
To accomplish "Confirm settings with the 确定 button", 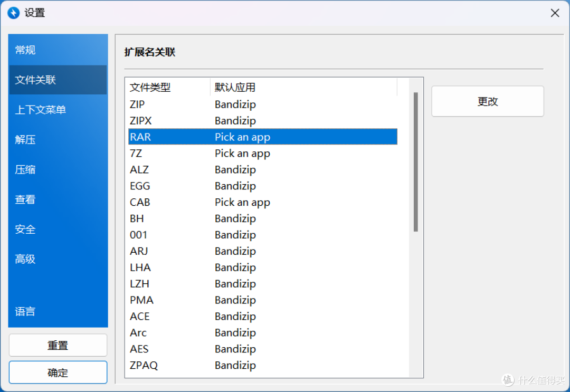I will pos(58,372).
